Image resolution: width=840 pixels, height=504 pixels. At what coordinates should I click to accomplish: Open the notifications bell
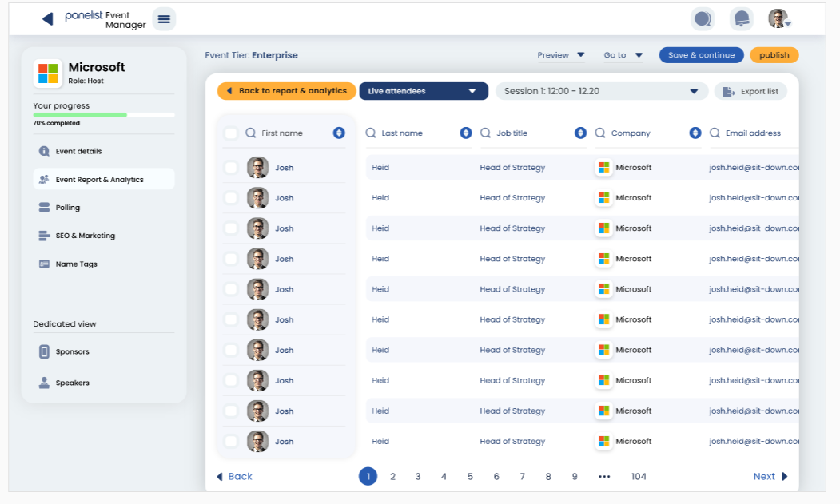pos(742,18)
